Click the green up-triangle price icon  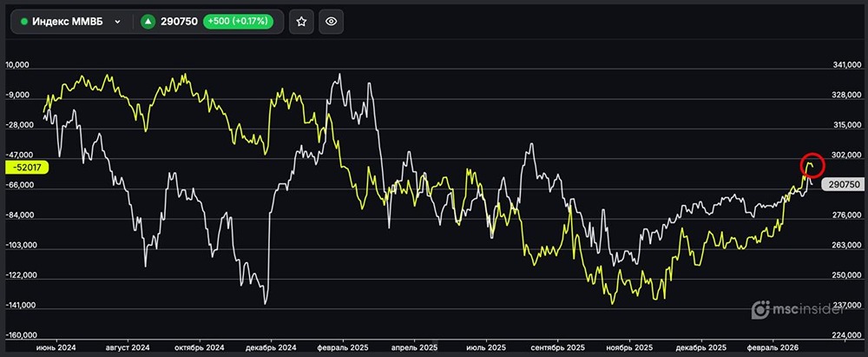click(x=148, y=22)
